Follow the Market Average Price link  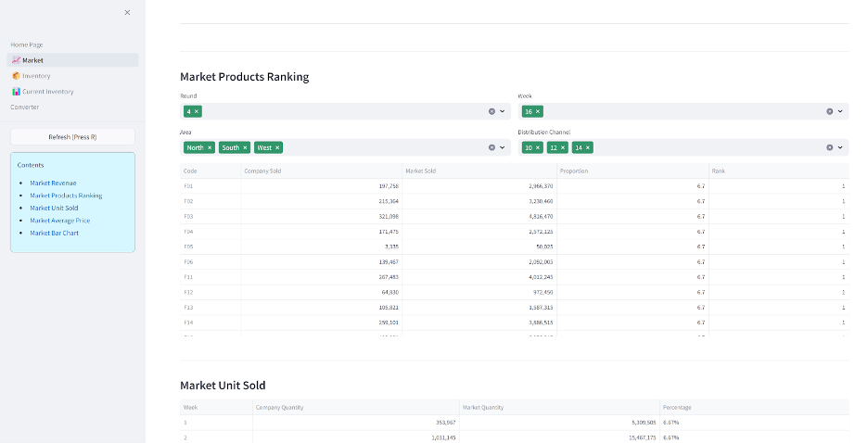tap(59, 221)
